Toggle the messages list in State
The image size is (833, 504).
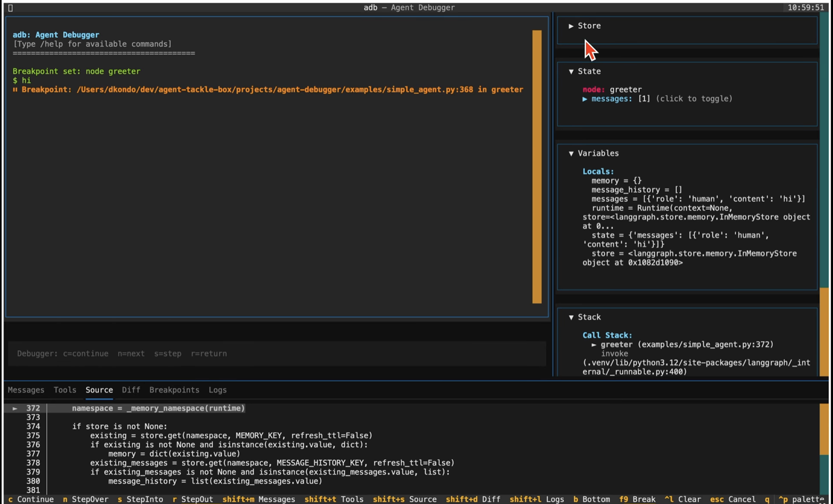coord(611,99)
